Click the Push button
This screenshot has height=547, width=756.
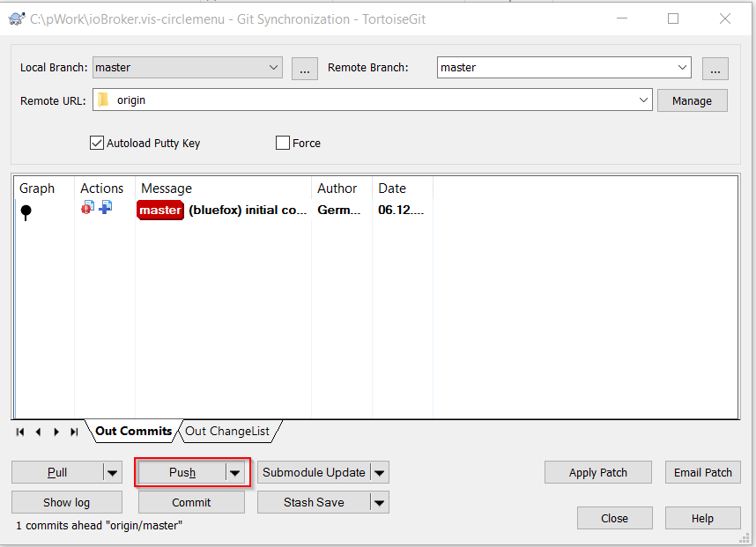coord(182,473)
